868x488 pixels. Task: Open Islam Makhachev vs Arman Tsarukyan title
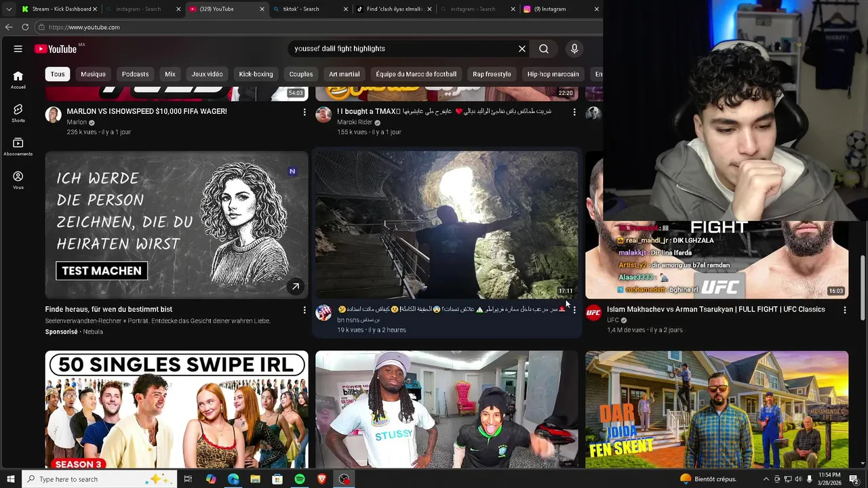click(716, 309)
